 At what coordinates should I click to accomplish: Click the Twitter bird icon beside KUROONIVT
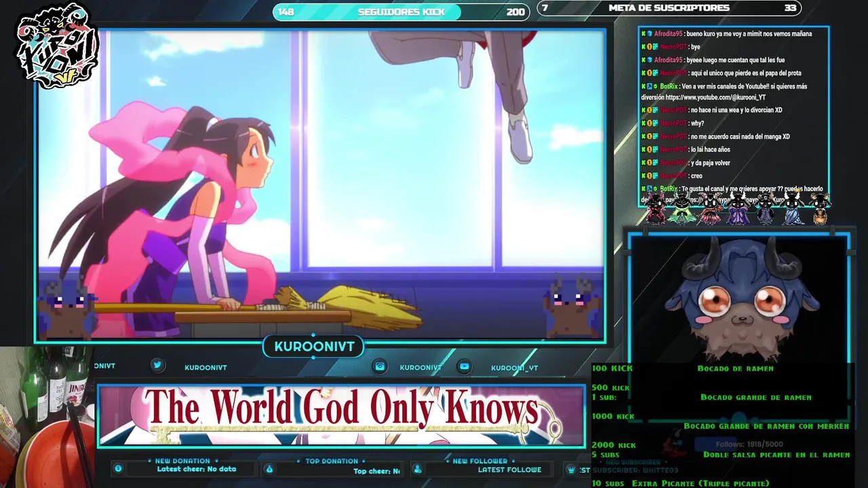[x=157, y=365]
